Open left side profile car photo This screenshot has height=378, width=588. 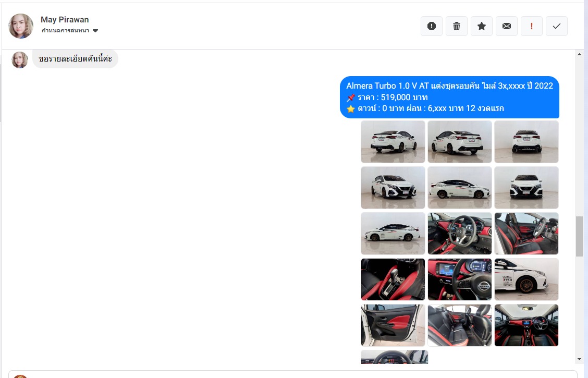pos(393,234)
